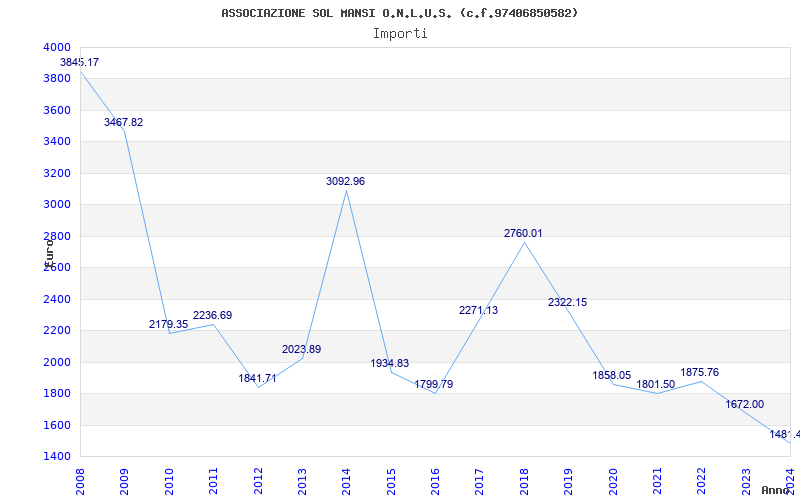This screenshot has width=800, height=500.
Task: Select data label 3092.96
Action: pos(345,182)
